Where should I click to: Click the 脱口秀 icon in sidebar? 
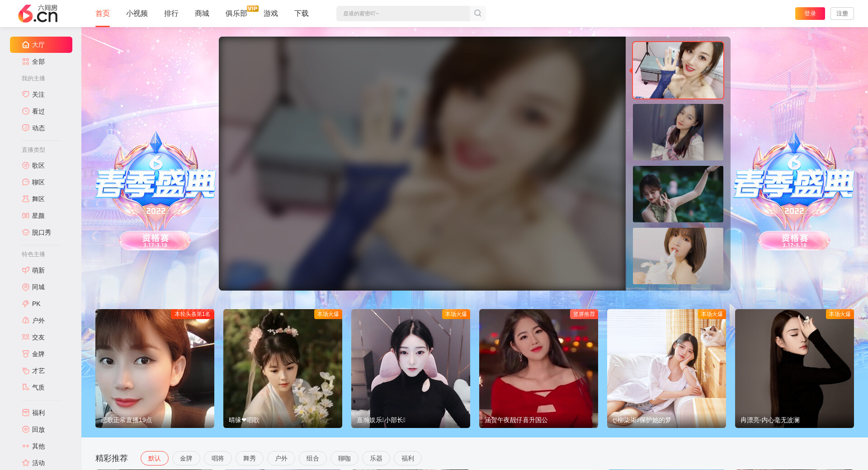click(26, 232)
